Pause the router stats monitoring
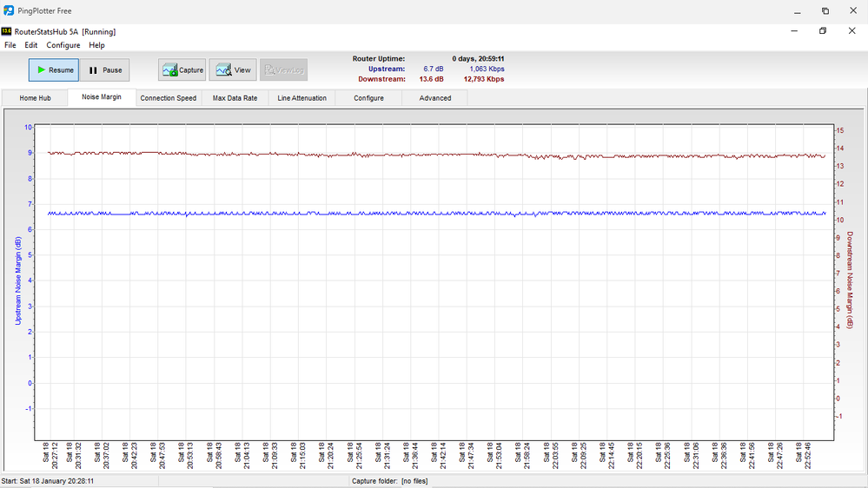Viewport: 868px width, 488px height. click(x=105, y=70)
